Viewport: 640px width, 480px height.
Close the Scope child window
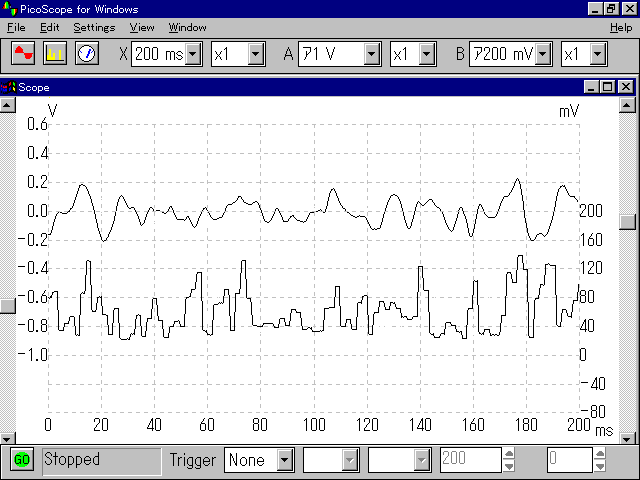626,87
